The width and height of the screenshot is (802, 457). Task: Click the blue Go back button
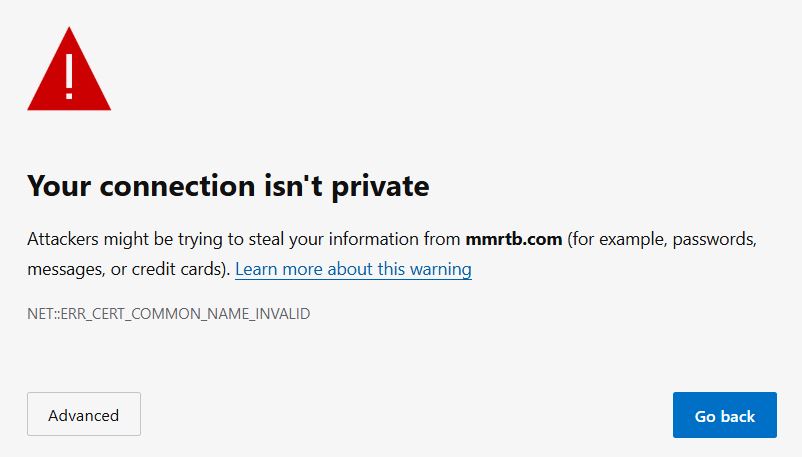tap(725, 415)
